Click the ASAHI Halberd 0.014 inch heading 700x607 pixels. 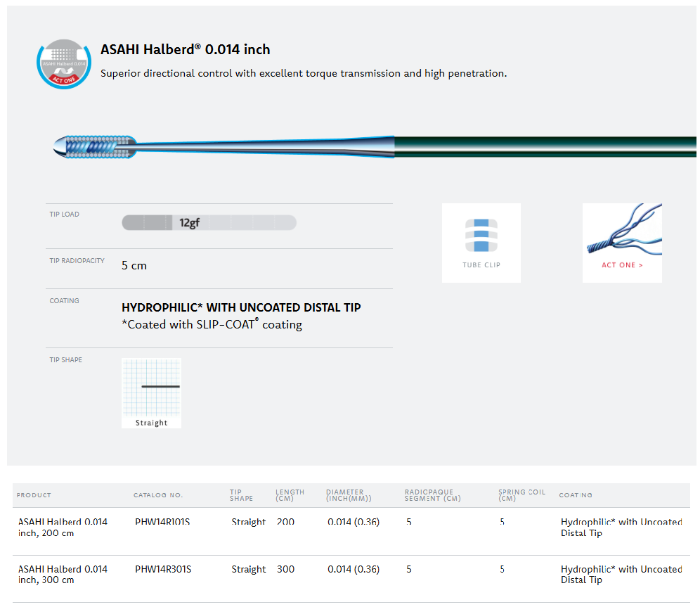tap(185, 50)
